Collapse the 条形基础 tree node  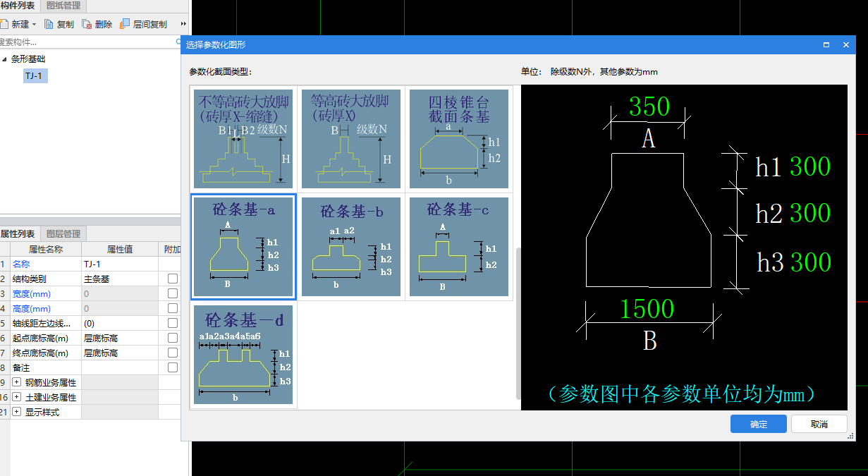click(5, 59)
